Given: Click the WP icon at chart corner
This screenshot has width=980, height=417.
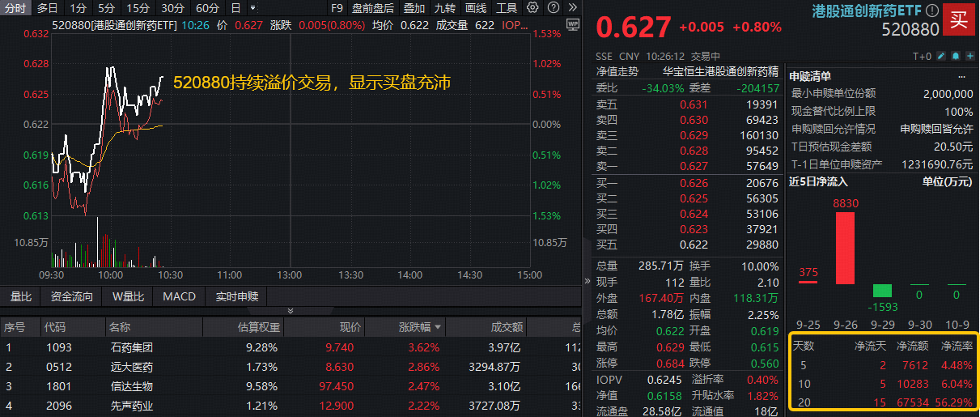Looking at the screenshot, I should (x=574, y=24).
